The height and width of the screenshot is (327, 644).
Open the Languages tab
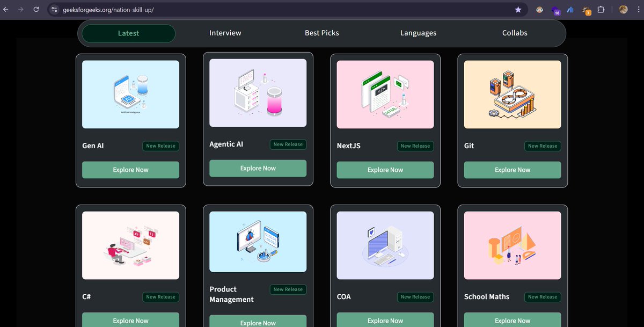[418, 33]
